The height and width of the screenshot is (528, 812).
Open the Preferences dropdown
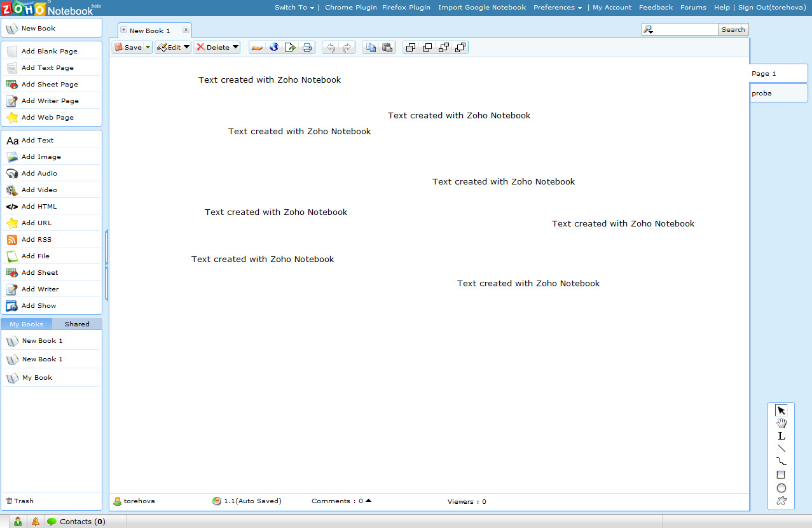tap(558, 8)
